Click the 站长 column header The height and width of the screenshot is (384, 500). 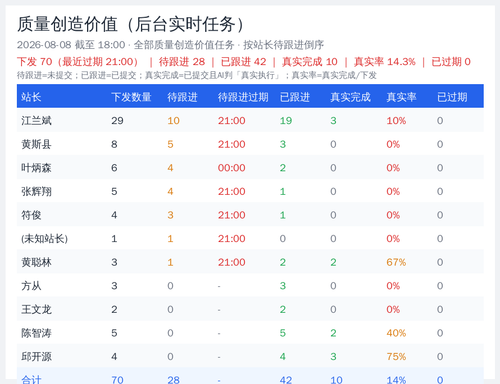point(31,97)
